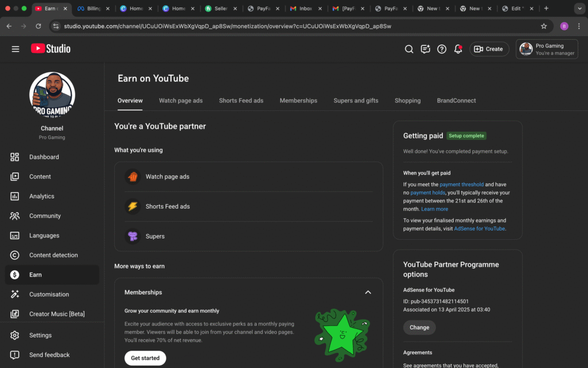Bookmark this page with the star icon
Viewport: 588px width, 368px height.
tap(544, 26)
